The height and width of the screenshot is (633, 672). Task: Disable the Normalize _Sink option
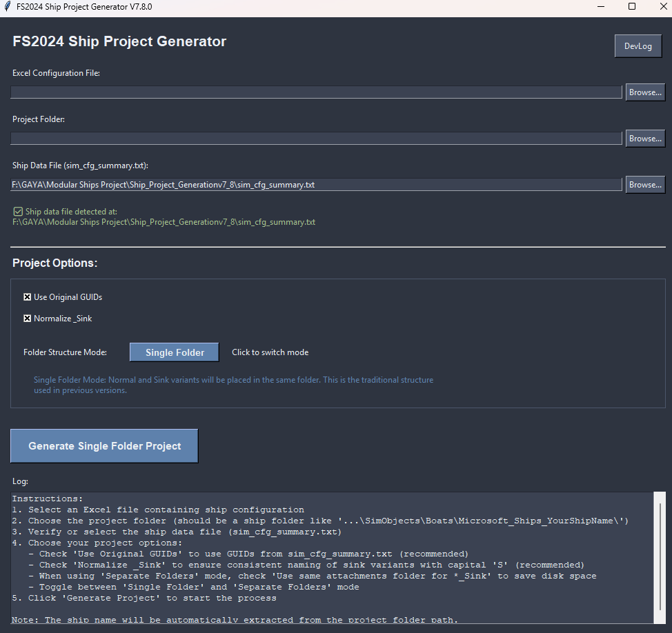(x=28, y=319)
